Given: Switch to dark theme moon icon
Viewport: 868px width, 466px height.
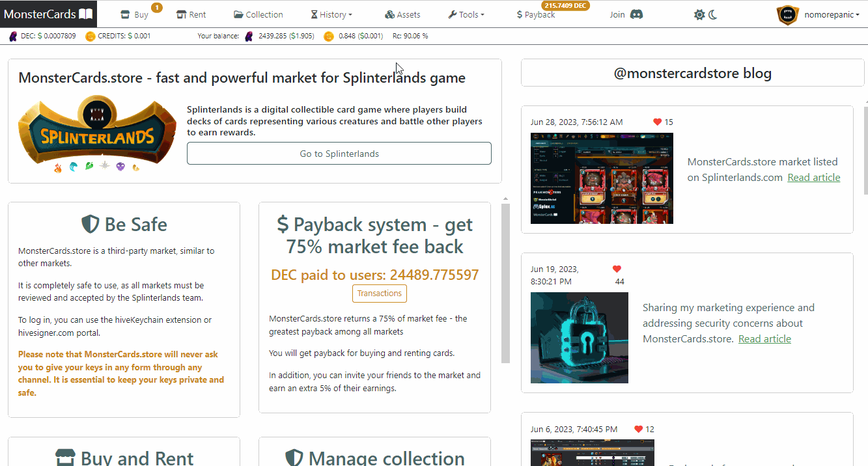Looking at the screenshot, I should 713,14.
